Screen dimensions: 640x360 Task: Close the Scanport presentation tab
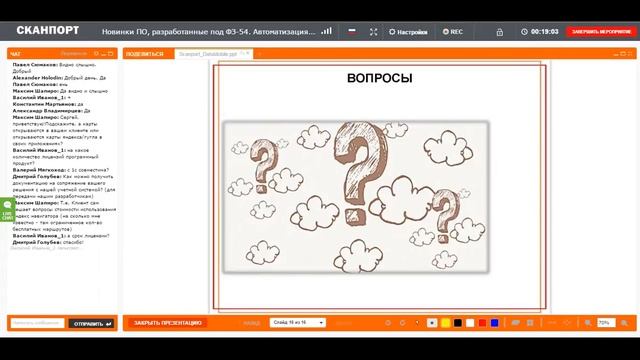[247, 53]
